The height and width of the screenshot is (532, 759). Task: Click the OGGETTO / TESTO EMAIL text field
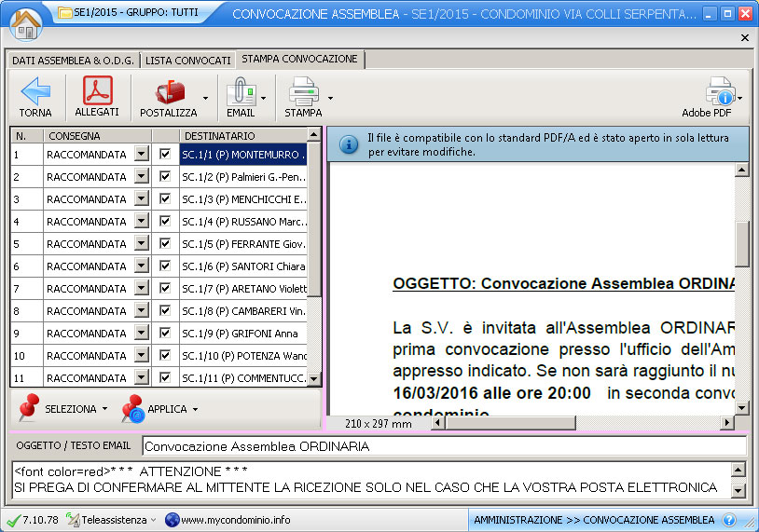coord(444,446)
